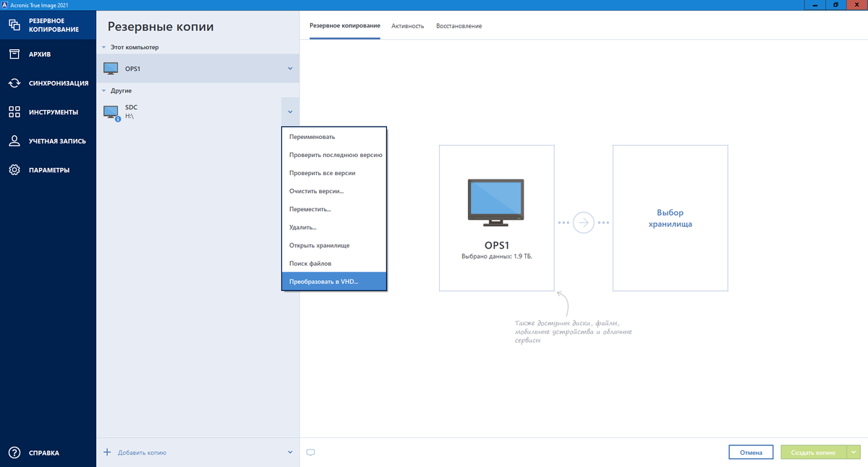Toggle the SDC backup chevron menu
This screenshot has height=467, width=868.
click(290, 112)
